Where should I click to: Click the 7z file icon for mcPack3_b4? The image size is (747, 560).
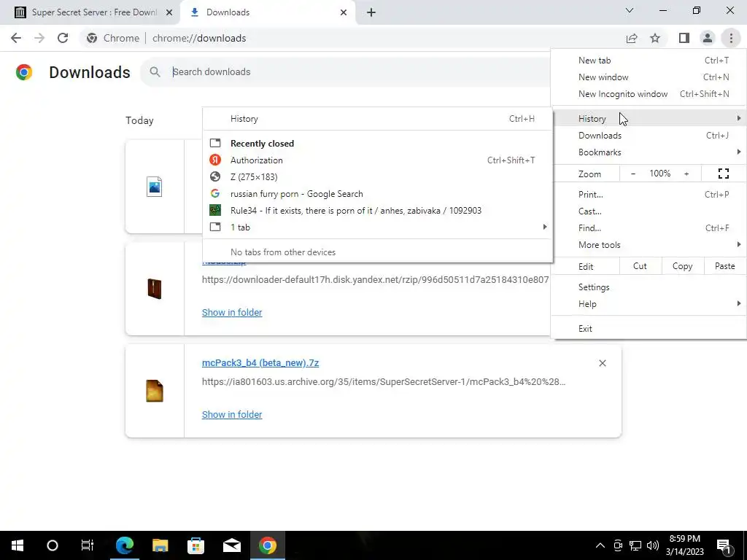tap(155, 391)
